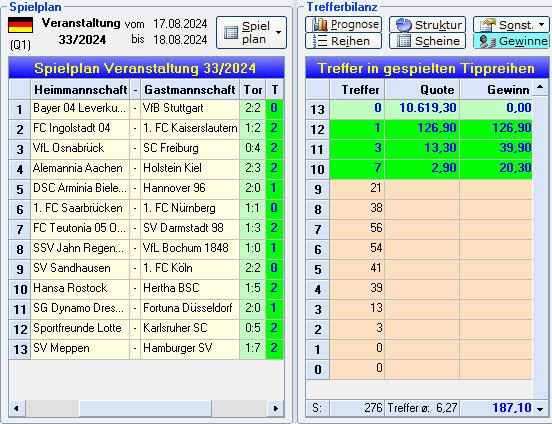
Task: Select SSV Jahn Regensburg cell
Action: [80, 249]
